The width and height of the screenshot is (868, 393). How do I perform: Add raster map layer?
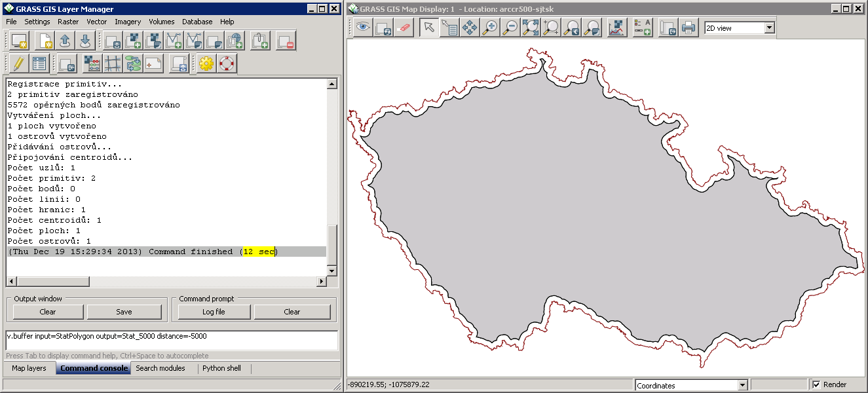[x=133, y=41]
